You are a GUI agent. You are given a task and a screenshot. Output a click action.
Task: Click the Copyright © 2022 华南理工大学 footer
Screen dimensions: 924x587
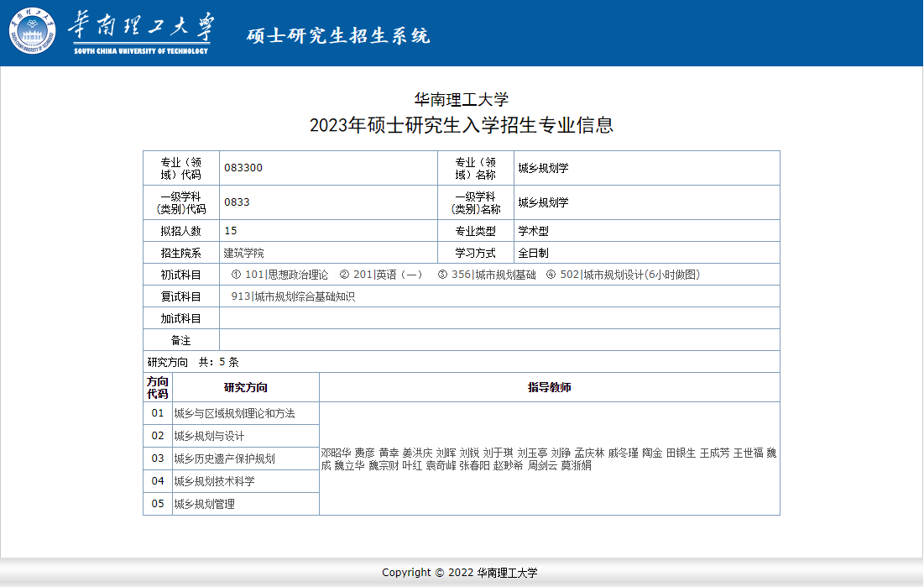pyautogui.click(x=460, y=572)
